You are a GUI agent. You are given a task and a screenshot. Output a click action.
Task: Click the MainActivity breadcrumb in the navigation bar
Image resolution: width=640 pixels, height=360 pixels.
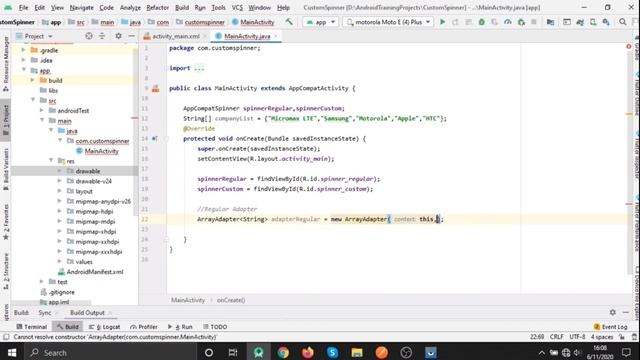253,22
